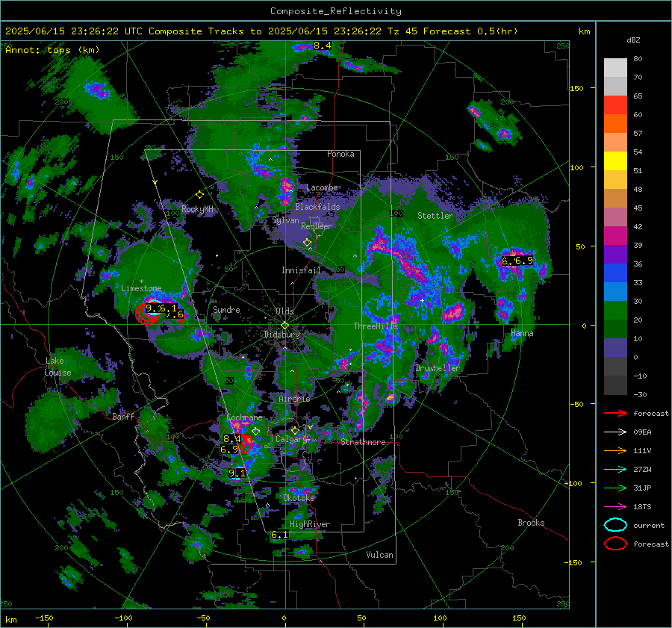
Task: Click the 9.1 storm tops label
Action: [237, 473]
